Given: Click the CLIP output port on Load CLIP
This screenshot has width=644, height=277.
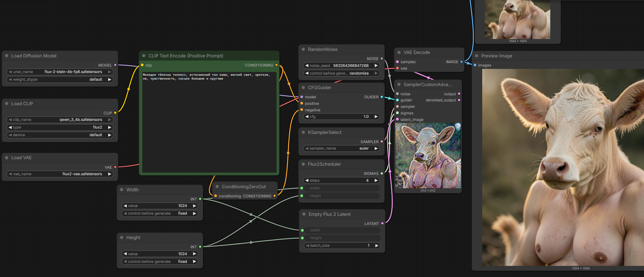Looking at the screenshot, I should click(115, 113).
